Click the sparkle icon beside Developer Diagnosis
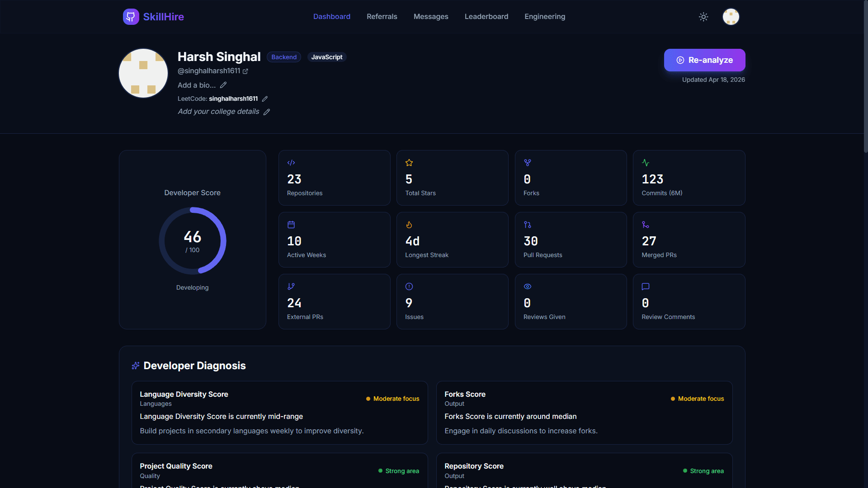The height and width of the screenshot is (488, 868). pos(135,366)
